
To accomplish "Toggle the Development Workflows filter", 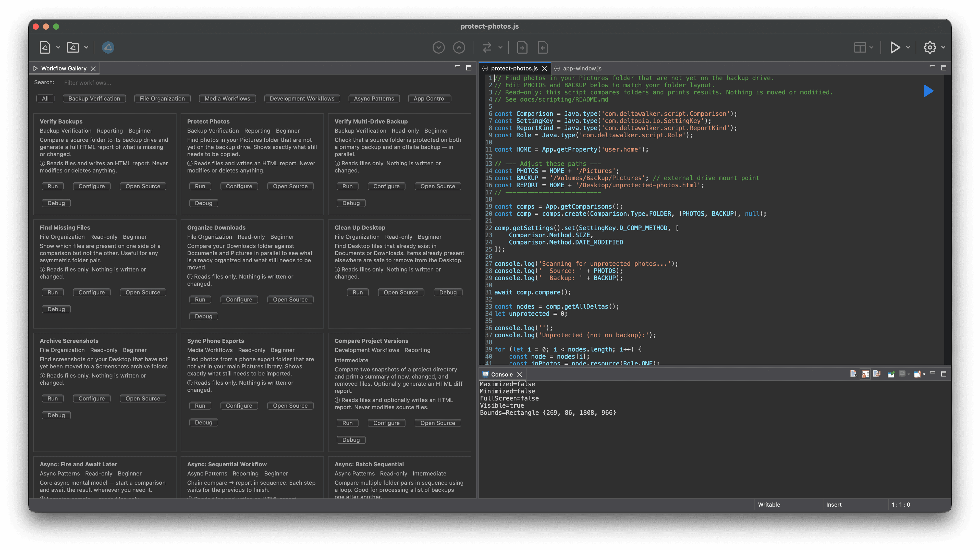I will [302, 99].
